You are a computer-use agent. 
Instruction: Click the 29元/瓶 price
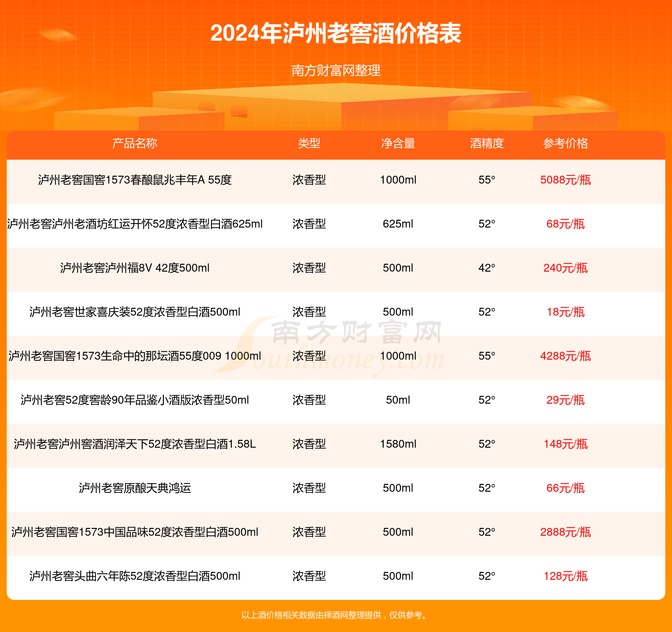[x=566, y=400]
